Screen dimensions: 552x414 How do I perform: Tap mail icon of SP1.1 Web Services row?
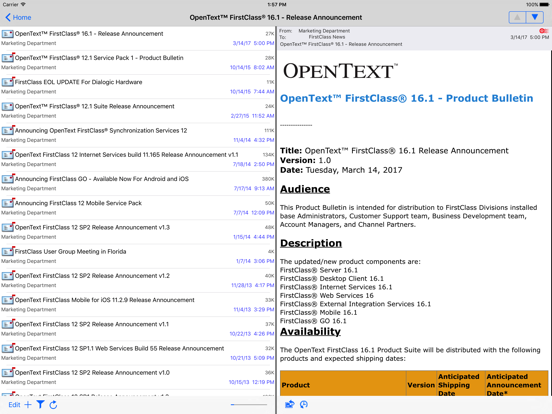click(x=7, y=349)
